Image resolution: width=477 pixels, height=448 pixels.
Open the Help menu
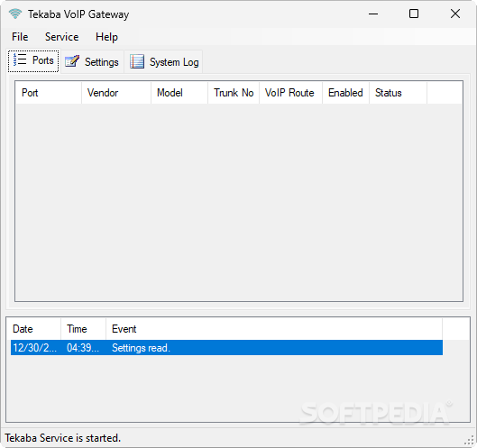point(106,37)
